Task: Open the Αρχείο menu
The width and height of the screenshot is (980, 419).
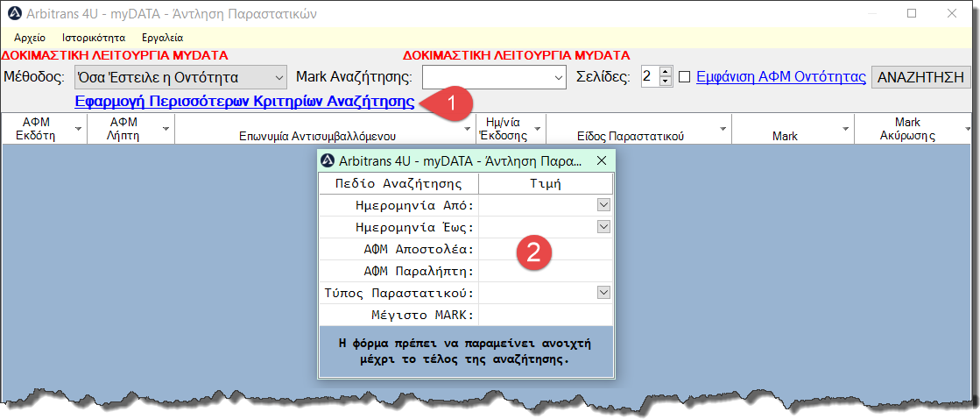Action: click(30, 38)
